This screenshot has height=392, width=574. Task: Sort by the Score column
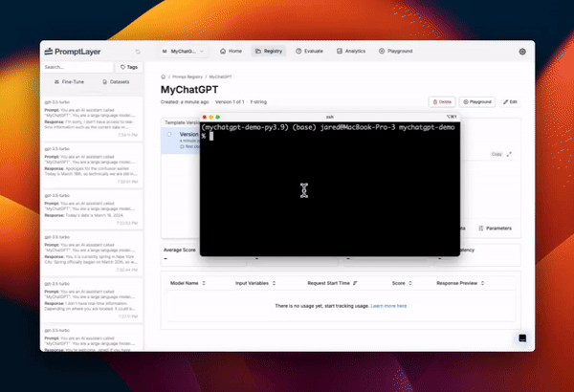402,283
